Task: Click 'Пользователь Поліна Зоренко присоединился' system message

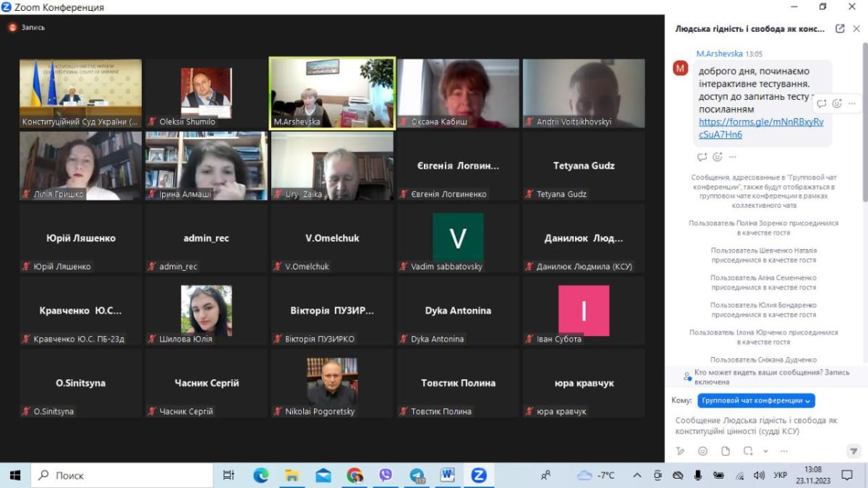Action: (x=763, y=228)
